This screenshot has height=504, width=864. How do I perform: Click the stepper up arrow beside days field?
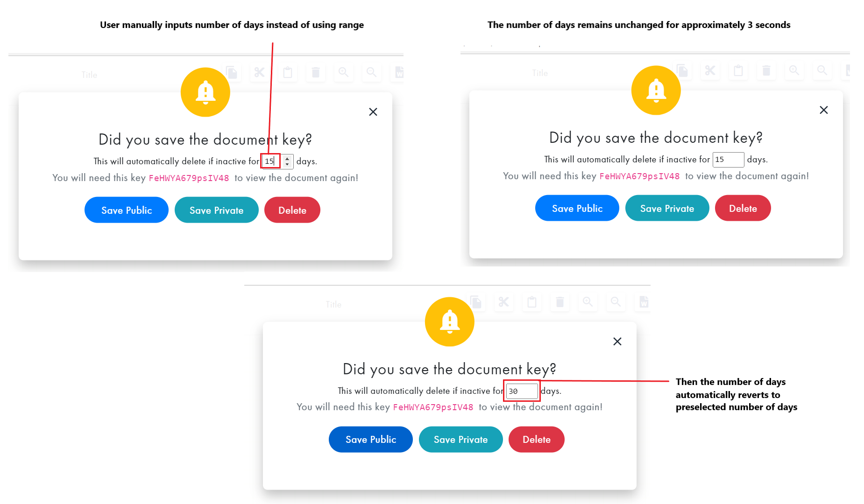(286, 158)
